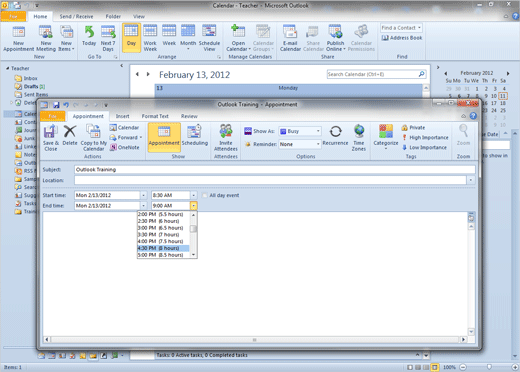Screen dimensions: 520x372
Task: Open Inbox folder
Action: pos(26,78)
